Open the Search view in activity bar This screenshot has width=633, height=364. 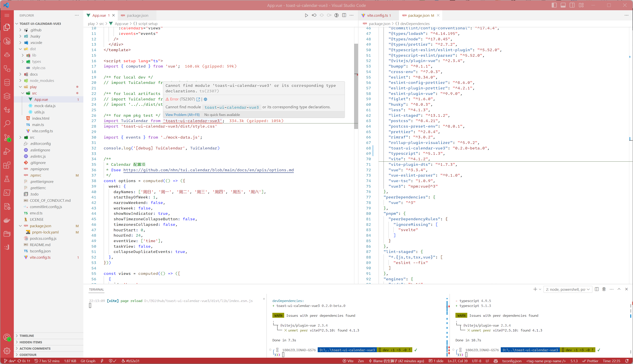tap(7, 123)
